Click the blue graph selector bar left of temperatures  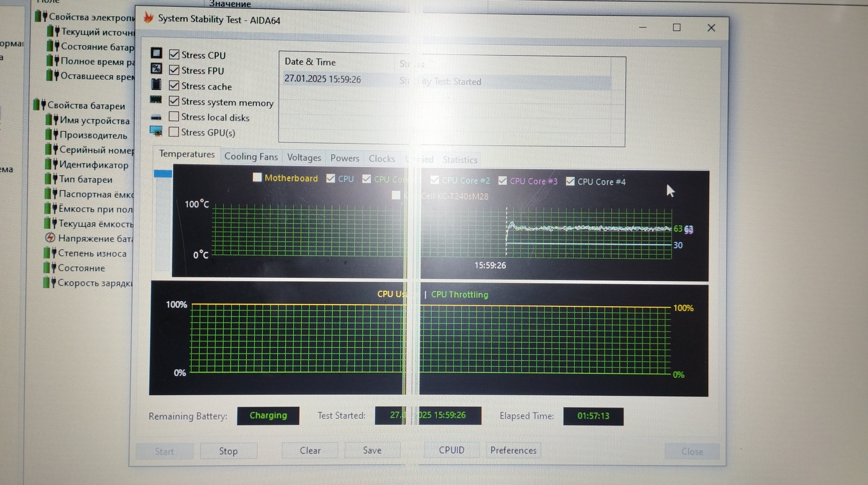click(x=163, y=174)
